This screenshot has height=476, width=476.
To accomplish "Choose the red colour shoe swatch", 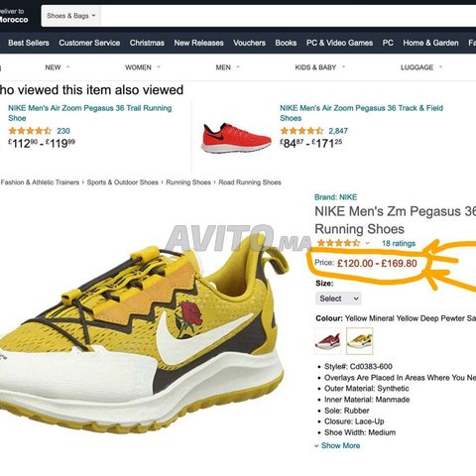I will point(327,341).
